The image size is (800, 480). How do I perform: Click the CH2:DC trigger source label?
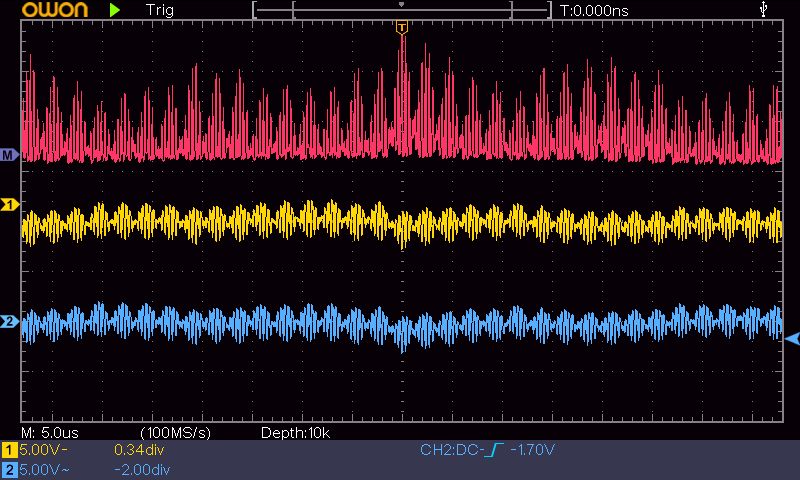pyautogui.click(x=451, y=451)
